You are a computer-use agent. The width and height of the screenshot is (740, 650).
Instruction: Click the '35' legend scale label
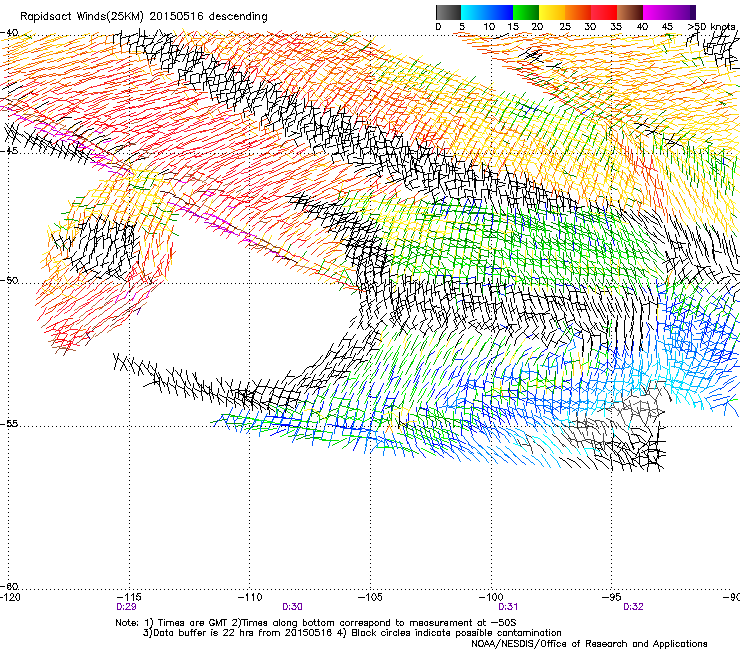[x=616, y=27]
